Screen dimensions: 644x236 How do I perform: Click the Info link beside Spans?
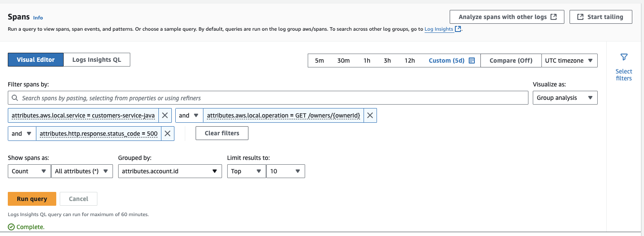[x=38, y=18]
